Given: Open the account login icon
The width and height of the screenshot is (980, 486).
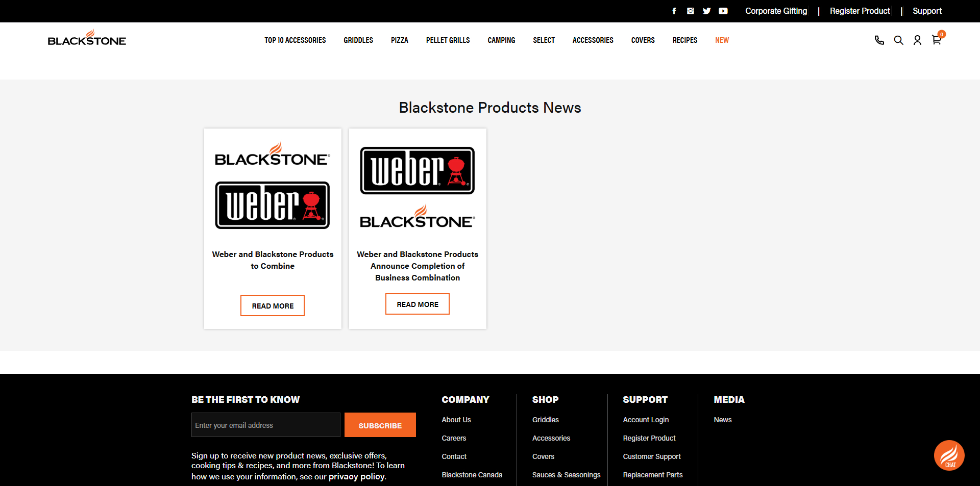Looking at the screenshot, I should [917, 40].
